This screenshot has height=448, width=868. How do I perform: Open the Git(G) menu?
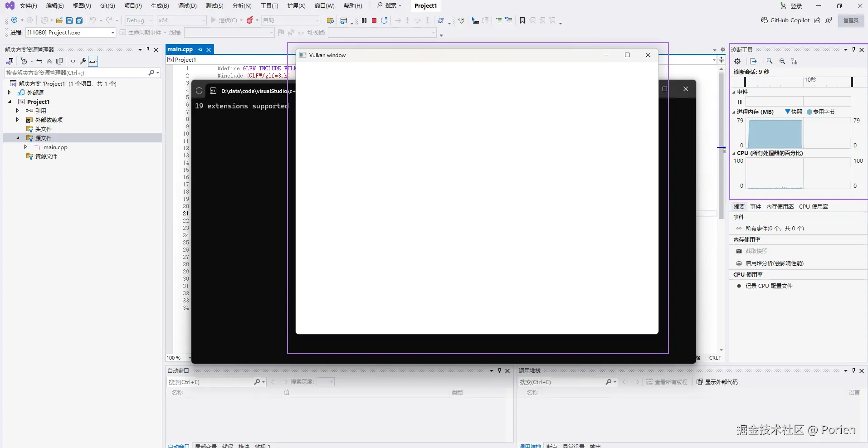point(107,6)
